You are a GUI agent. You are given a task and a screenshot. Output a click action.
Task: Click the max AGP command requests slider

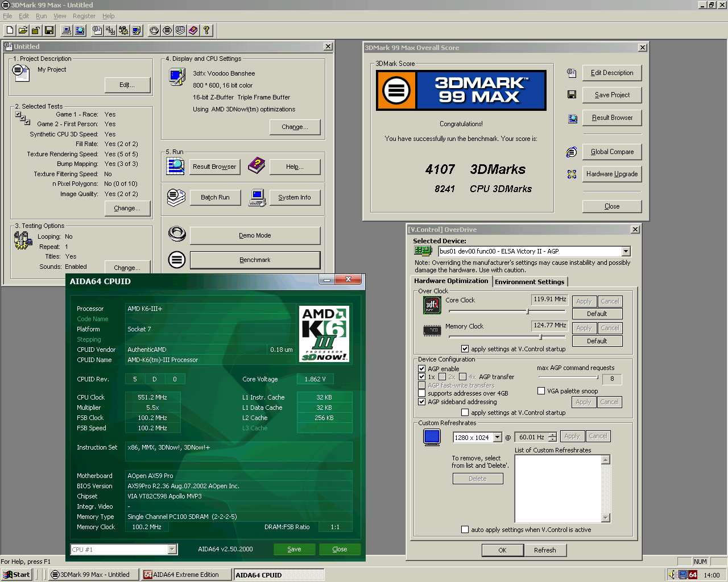point(568,377)
